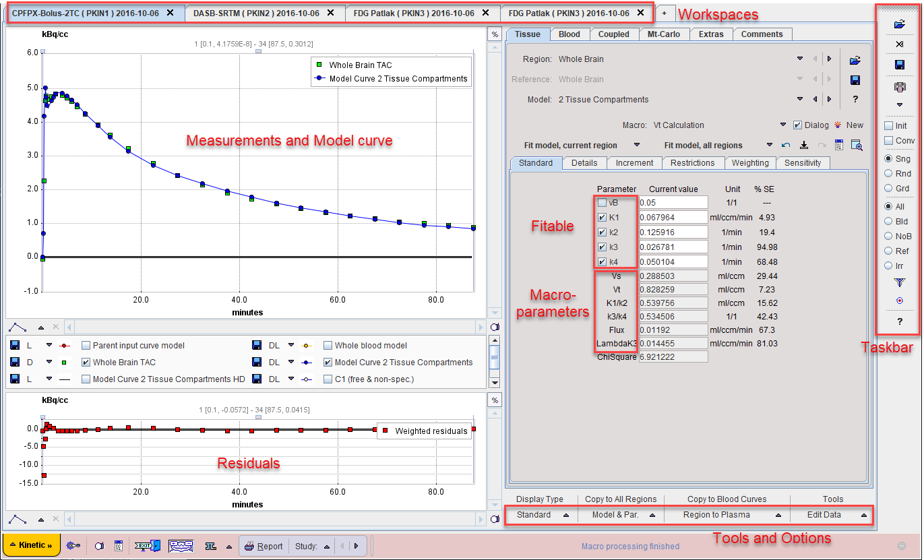Click the percent button atop residuals plot
The image size is (924, 560).
point(495,400)
